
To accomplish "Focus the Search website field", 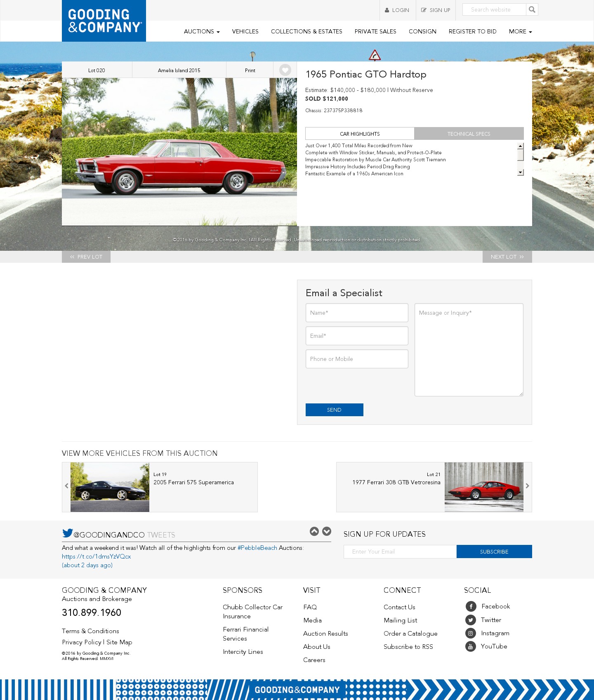I will tap(494, 9).
